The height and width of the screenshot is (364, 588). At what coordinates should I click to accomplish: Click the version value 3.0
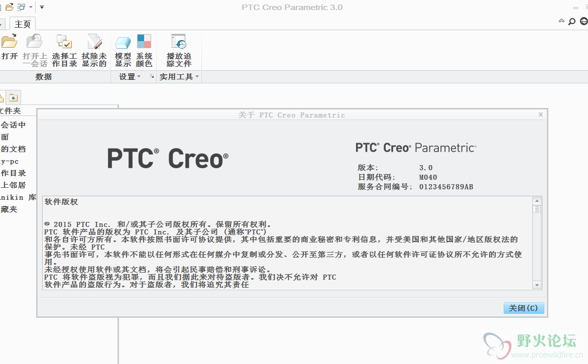426,168
